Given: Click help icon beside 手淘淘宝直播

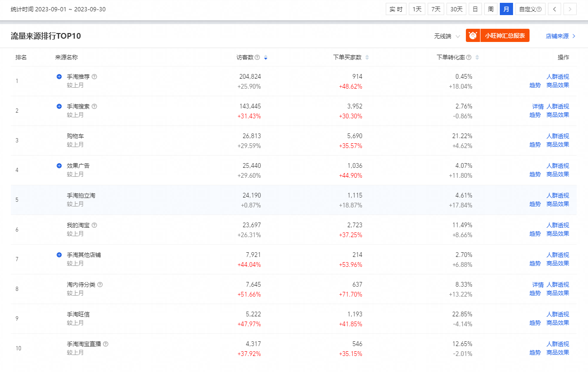Looking at the screenshot, I should pos(106,344).
